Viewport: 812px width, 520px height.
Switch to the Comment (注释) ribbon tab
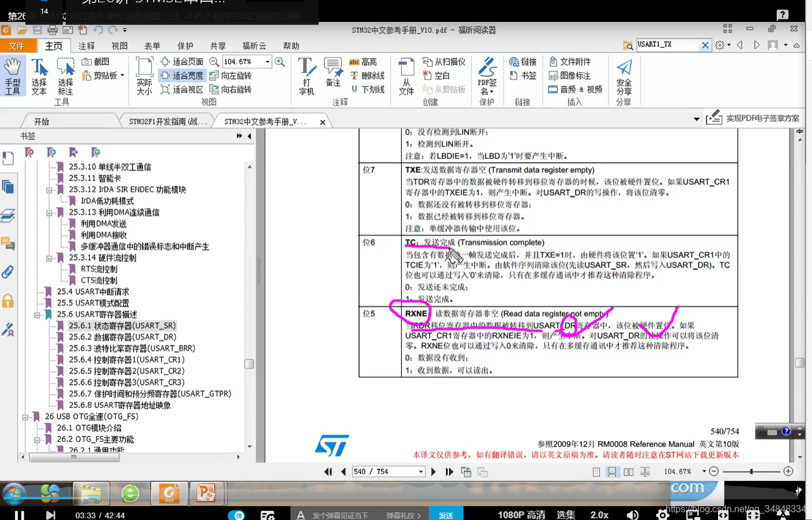86,46
